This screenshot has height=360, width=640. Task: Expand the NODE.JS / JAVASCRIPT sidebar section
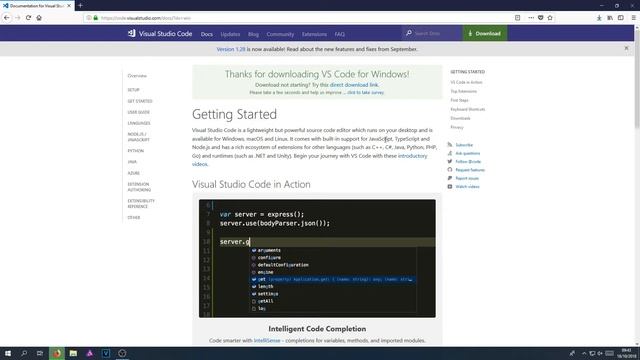(x=138, y=137)
